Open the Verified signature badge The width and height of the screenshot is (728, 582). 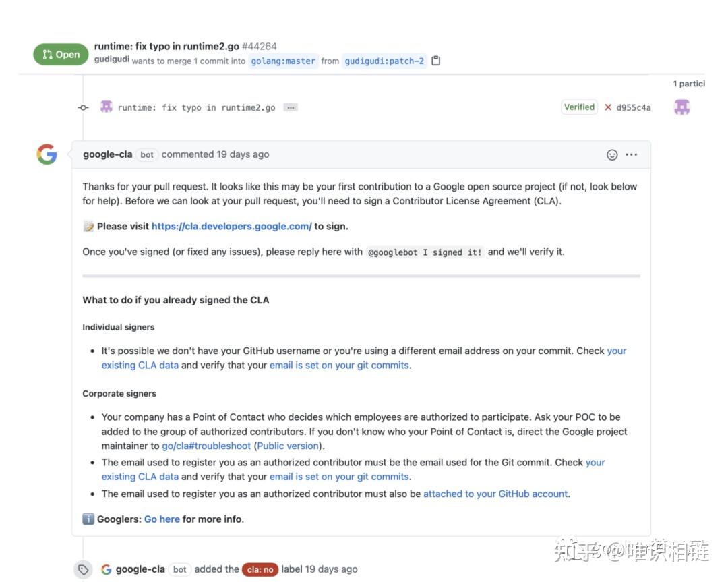(x=579, y=107)
